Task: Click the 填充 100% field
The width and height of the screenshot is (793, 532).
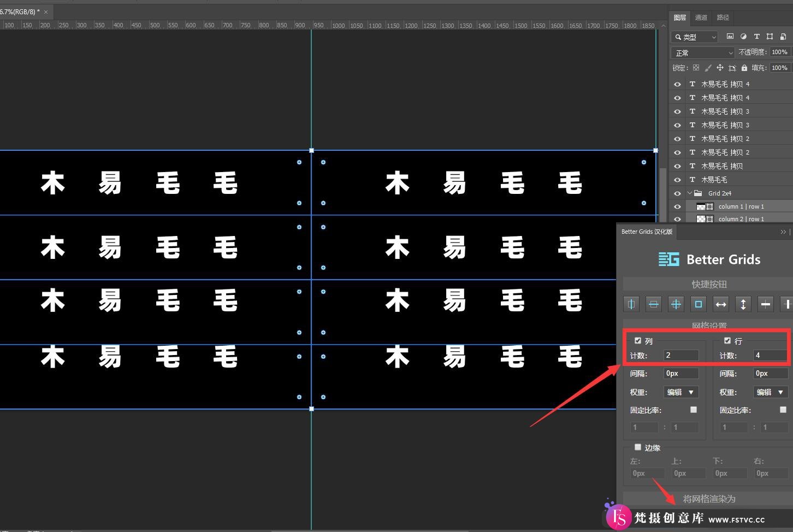Action: 780,68
